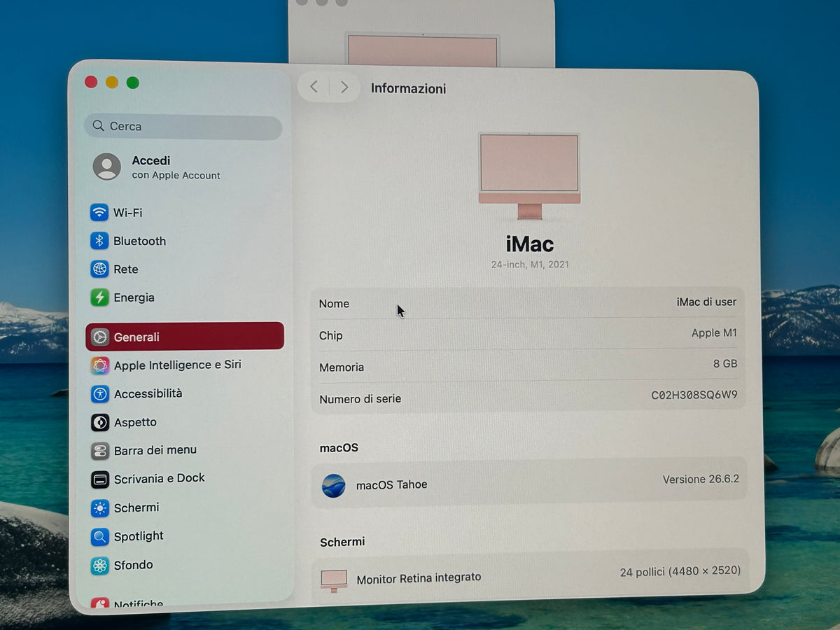The width and height of the screenshot is (840, 630).
Task: Select Barra dei menu in sidebar
Action: coord(185,450)
